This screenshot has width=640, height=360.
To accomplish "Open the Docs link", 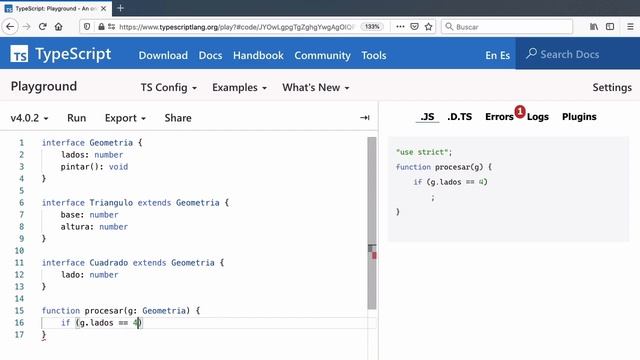I will 210,55.
